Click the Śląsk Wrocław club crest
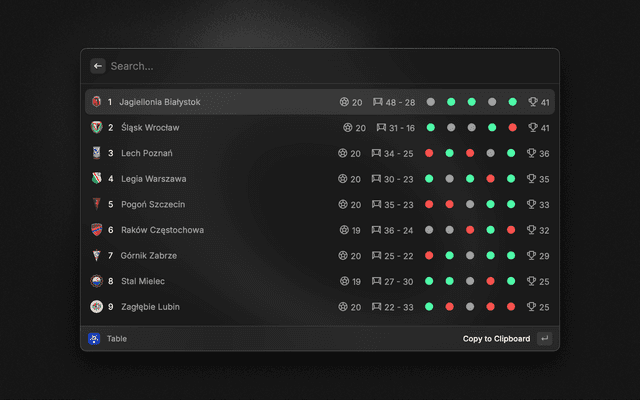 click(x=96, y=128)
